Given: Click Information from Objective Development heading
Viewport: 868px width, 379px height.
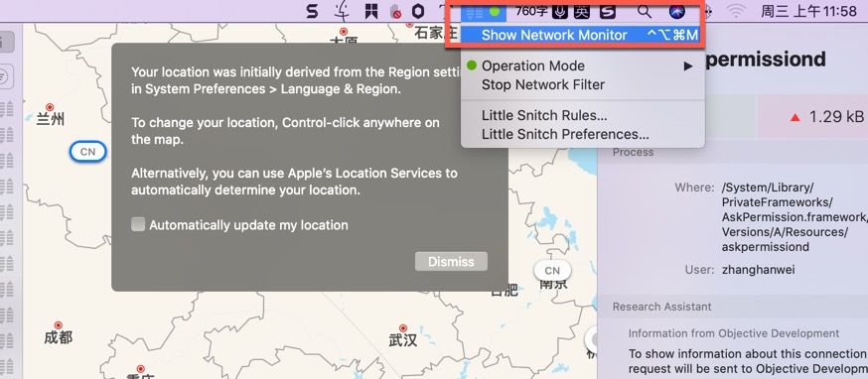Looking at the screenshot, I should click(734, 333).
